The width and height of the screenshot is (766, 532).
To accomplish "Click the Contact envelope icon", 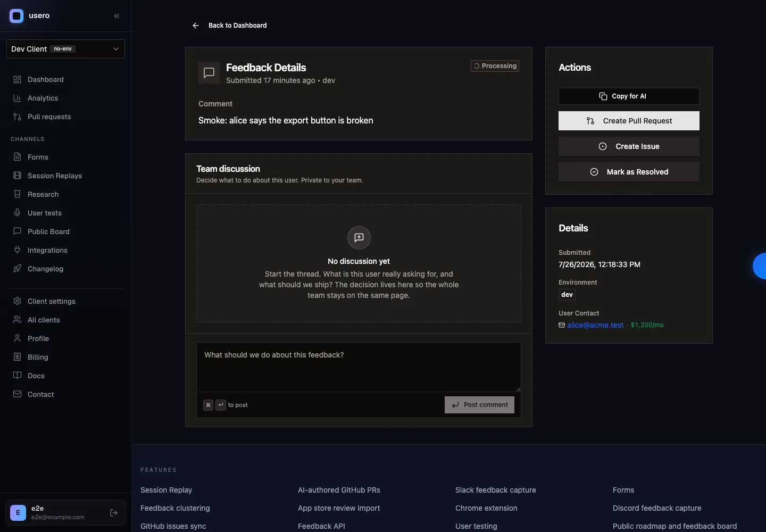I will tap(17, 394).
